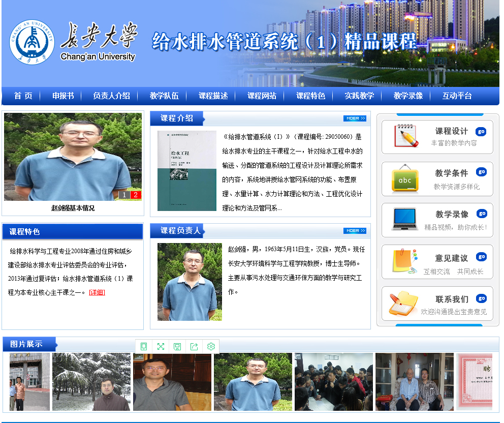The image size is (504, 423).
Task: Click the share arrow icon
Action: click(194, 346)
